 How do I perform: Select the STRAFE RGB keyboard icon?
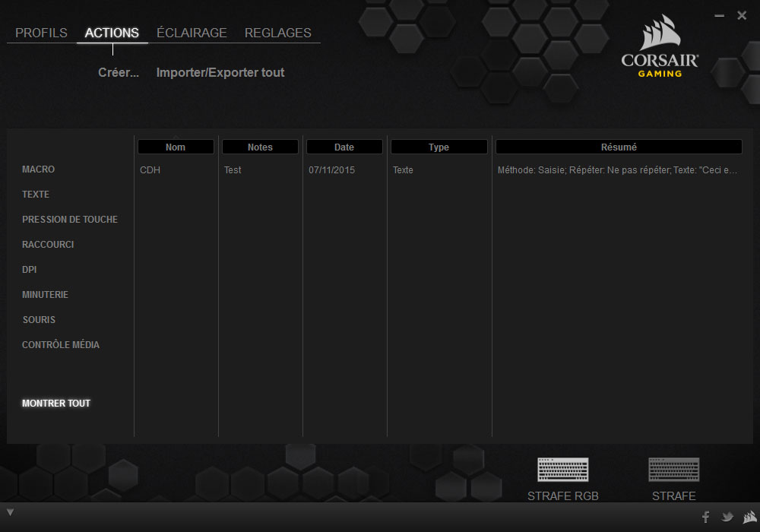tap(562, 470)
